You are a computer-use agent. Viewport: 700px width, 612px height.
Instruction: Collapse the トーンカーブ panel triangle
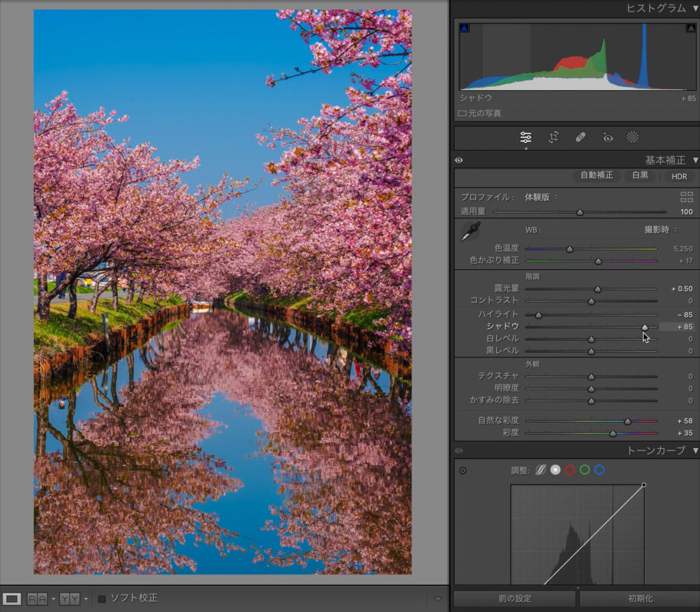point(695,451)
